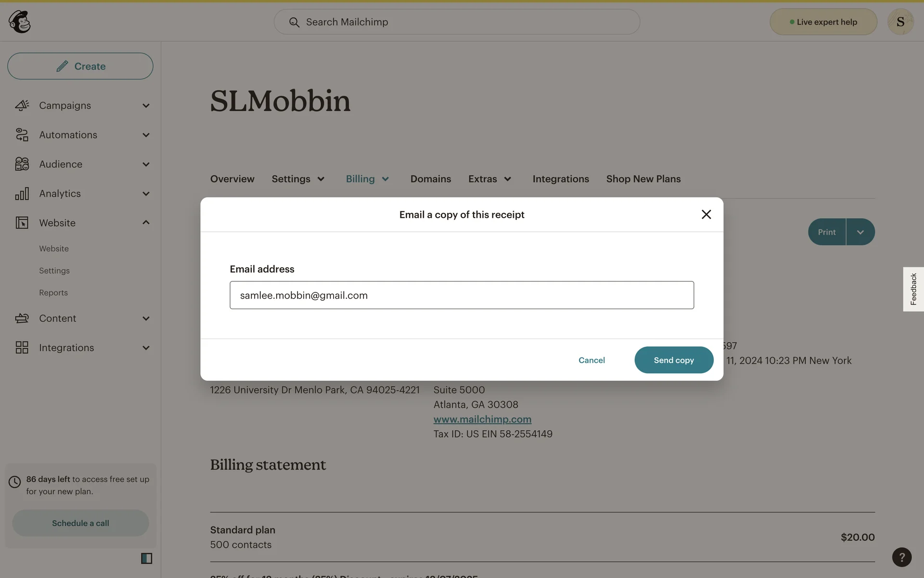Collapse the sidebar with panel toggle icon
The image size is (924, 578).
pos(147,558)
